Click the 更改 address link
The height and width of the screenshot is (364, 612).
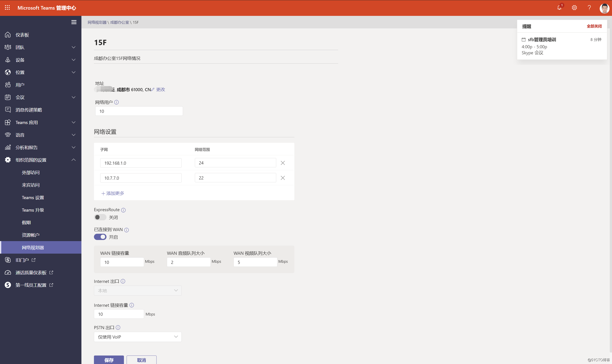[160, 89]
